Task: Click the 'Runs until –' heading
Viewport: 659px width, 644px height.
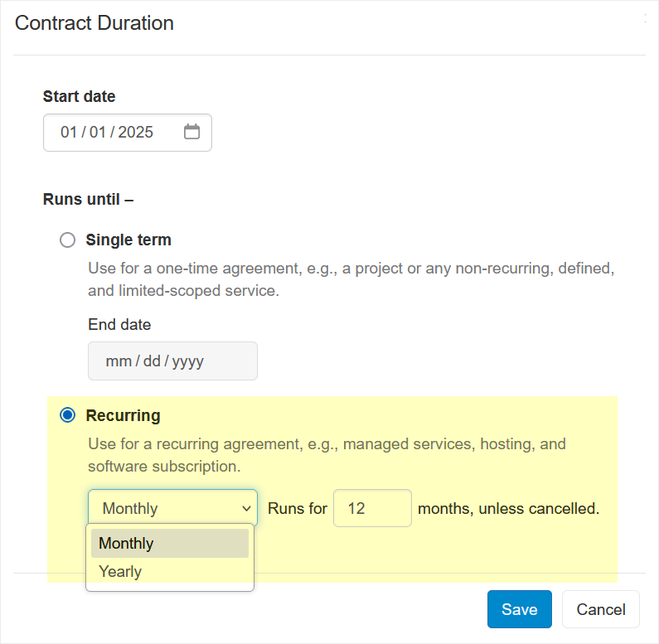Action: coord(88,199)
